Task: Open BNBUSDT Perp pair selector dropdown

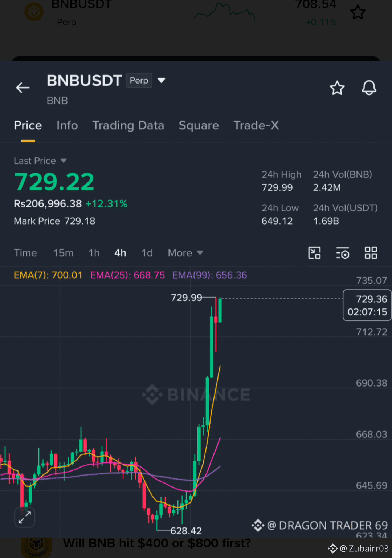Action: point(162,80)
